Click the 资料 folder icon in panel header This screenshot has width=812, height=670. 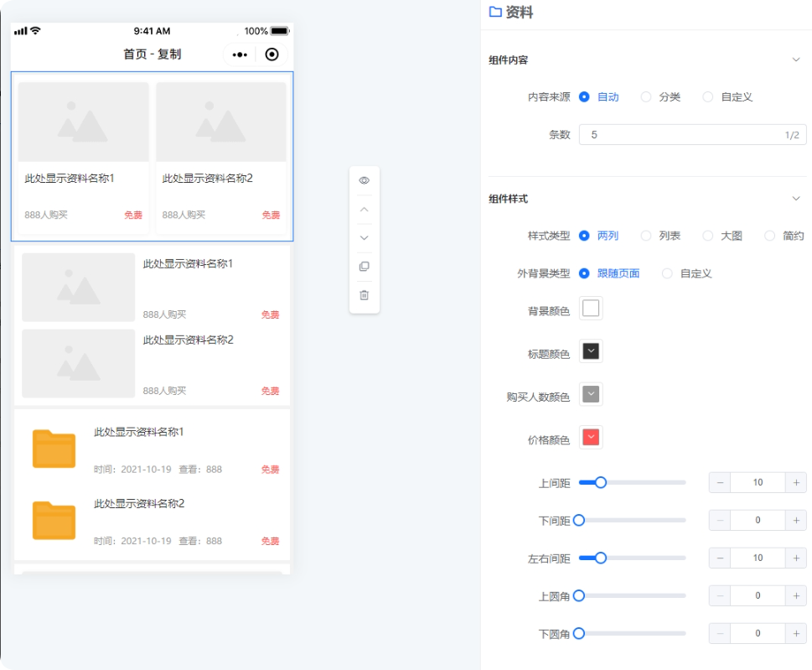coord(495,12)
